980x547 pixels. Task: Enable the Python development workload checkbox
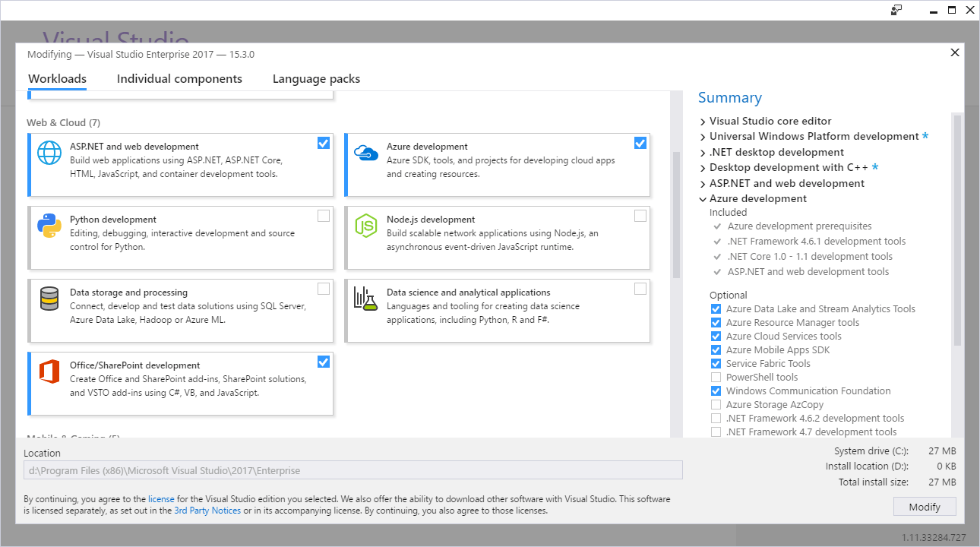324,216
